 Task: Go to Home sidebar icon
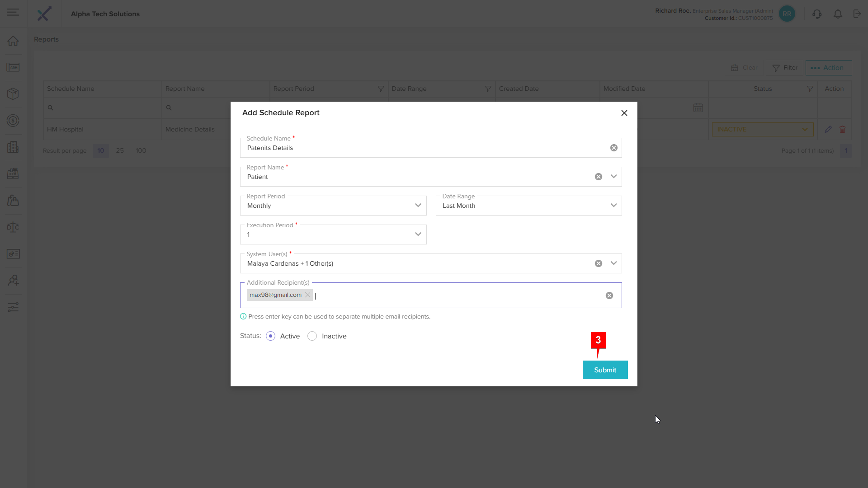pyautogui.click(x=13, y=41)
